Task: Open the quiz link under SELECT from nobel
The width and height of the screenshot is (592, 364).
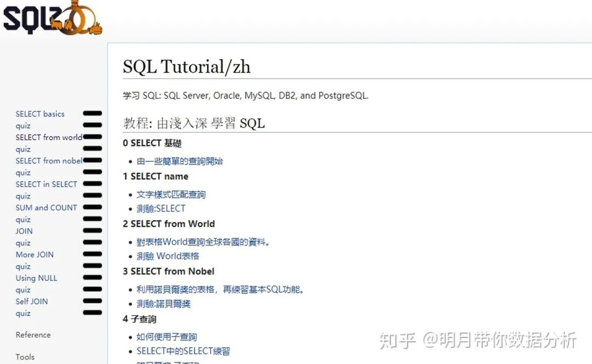Action: (23, 173)
